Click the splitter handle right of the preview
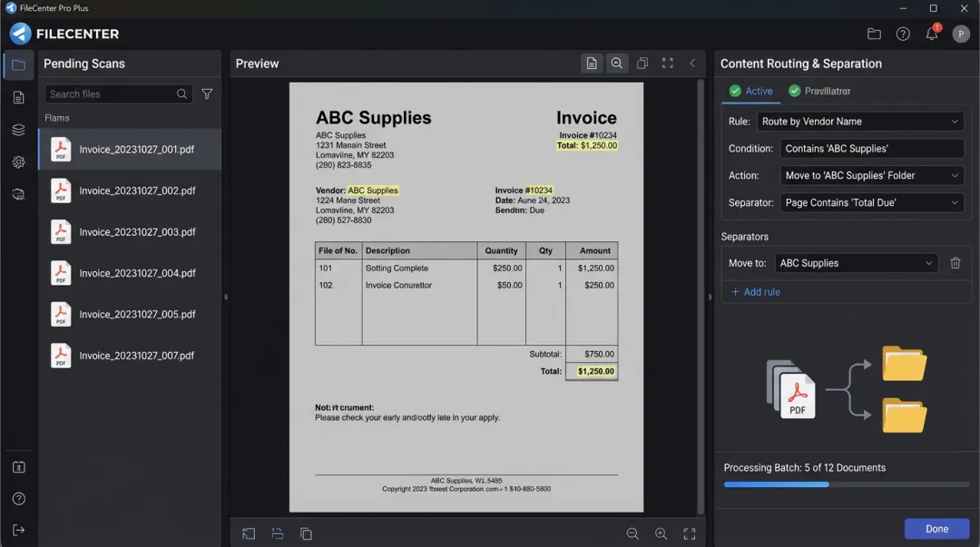This screenshot has height=547, width=980. 710,297
